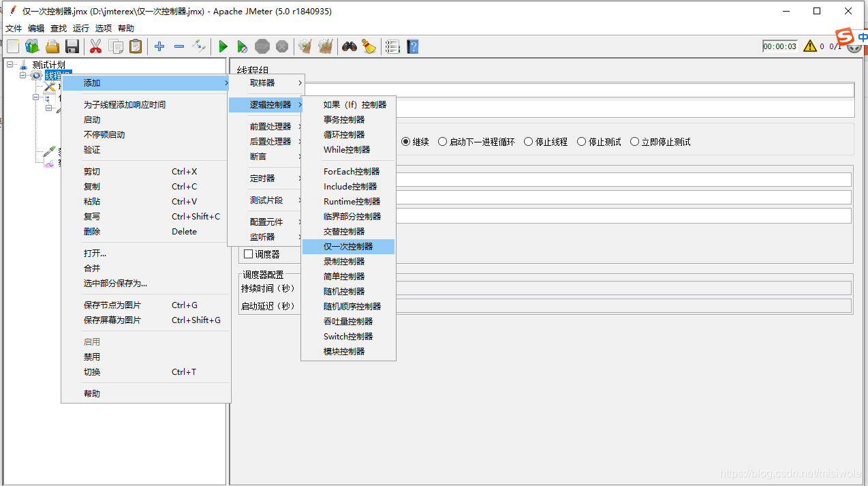Open Search with the binoculars icon
This screenshot has width=868, height=486.
350,46
